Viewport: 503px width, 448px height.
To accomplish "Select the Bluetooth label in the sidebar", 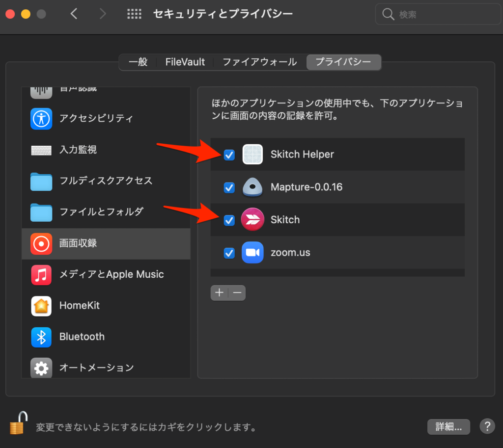I will (82, 337).
